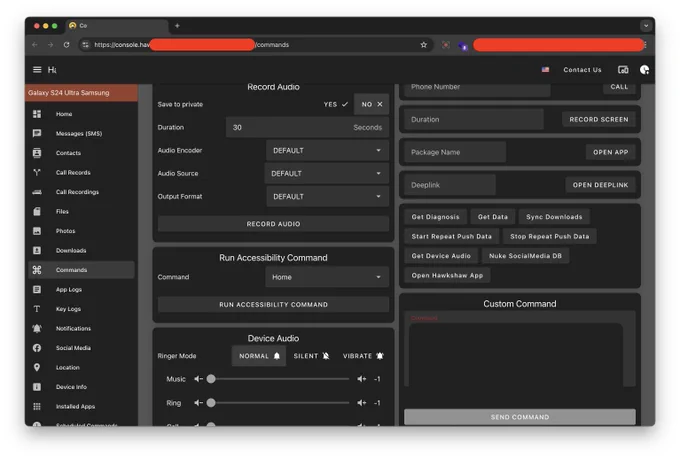Image resolution: width=680 pixels, height=459 pixels.
Task: Click the Music volume slider
Action: point(280,379)
